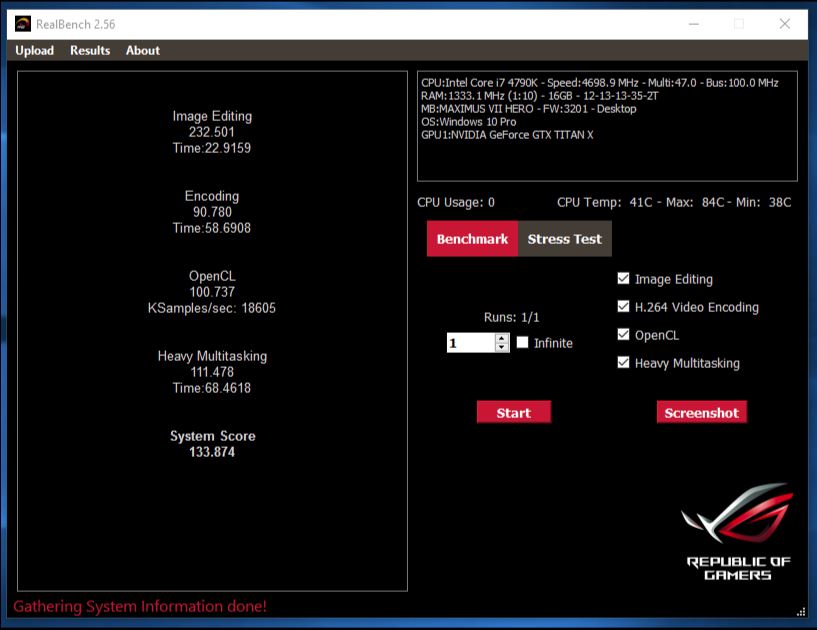Click the resize grip in bottom-right corner

pos(801,612)
